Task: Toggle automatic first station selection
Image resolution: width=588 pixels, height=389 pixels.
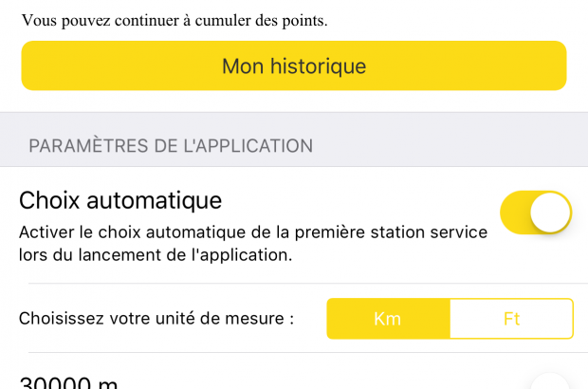Action: click(x=535, y=213)
